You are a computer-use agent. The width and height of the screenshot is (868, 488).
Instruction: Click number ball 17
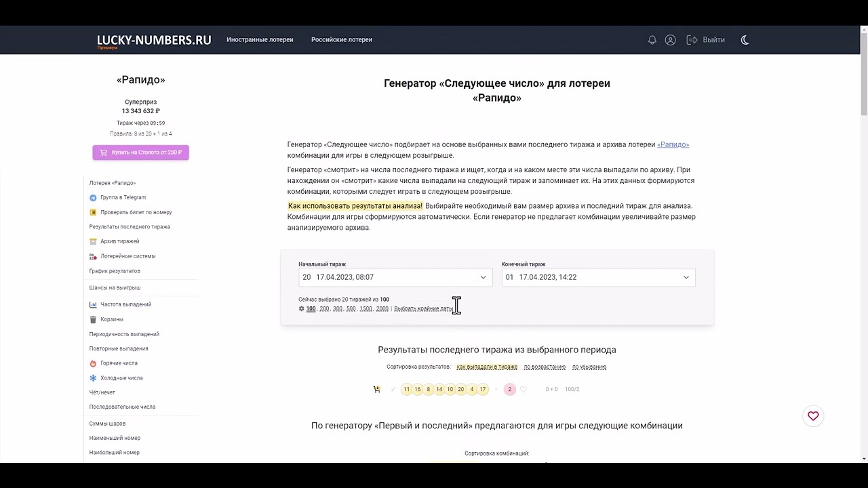coord(483,389)
